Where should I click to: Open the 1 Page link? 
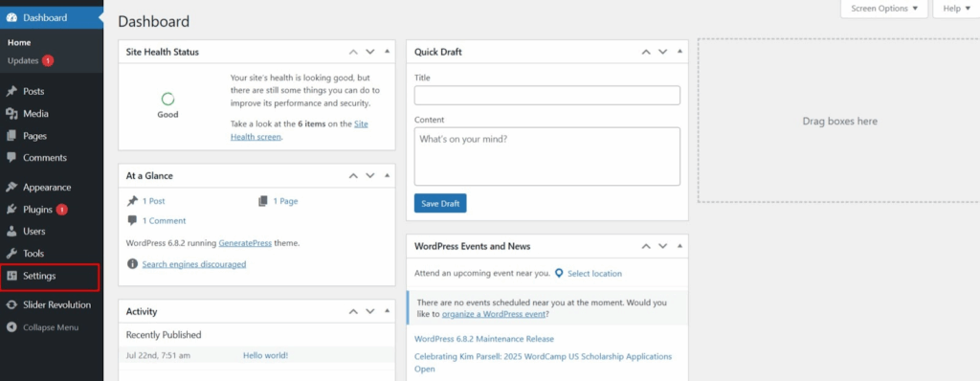(285, 201)
